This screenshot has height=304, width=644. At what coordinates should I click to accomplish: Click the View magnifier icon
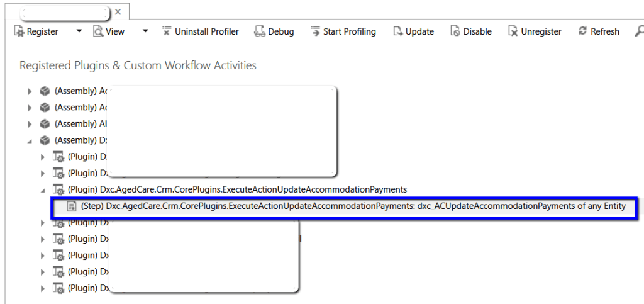(98, 31)
